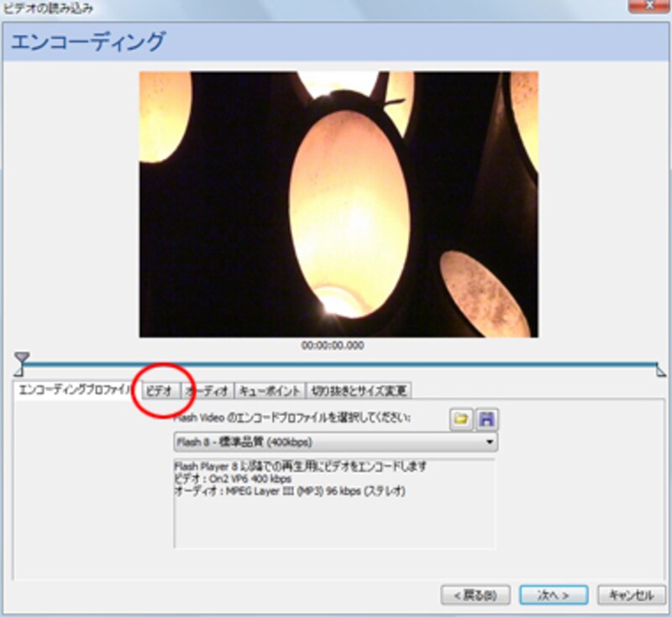Open the Flash 8 標準品質 (400kbps) dropdown

[x=335, y=442]
